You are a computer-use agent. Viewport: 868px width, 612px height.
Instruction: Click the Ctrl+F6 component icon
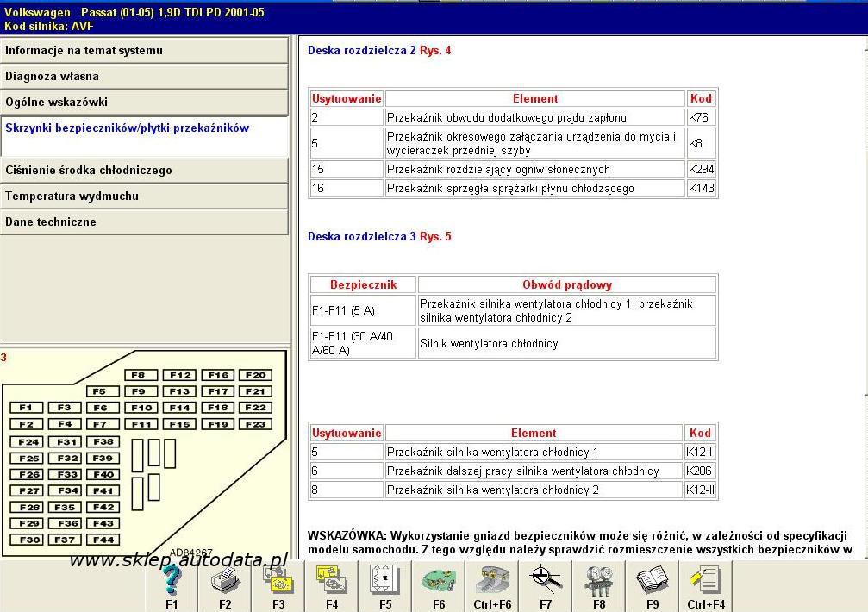(492, 583)
